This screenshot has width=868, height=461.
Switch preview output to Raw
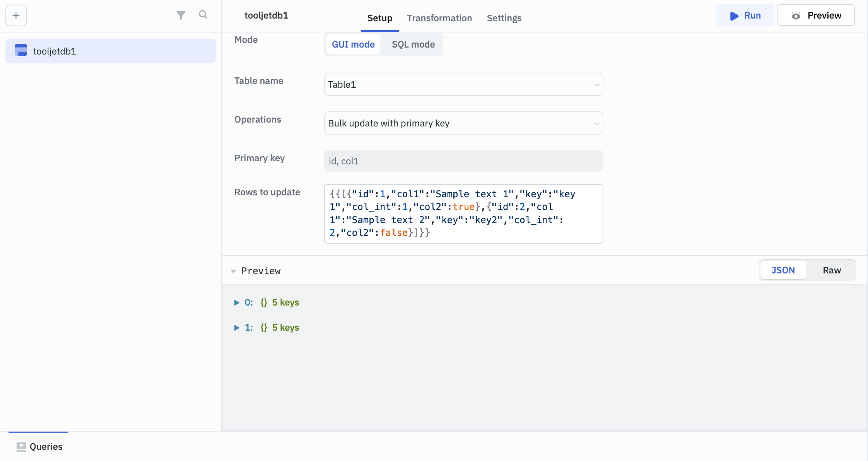click(x=831, y=270)
